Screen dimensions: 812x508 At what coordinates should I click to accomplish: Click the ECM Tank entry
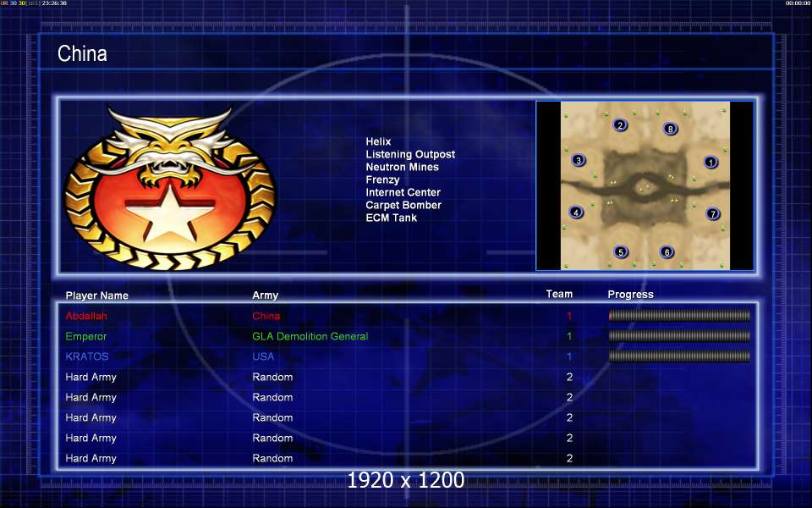pyautogui.click(x=391, y=218)
